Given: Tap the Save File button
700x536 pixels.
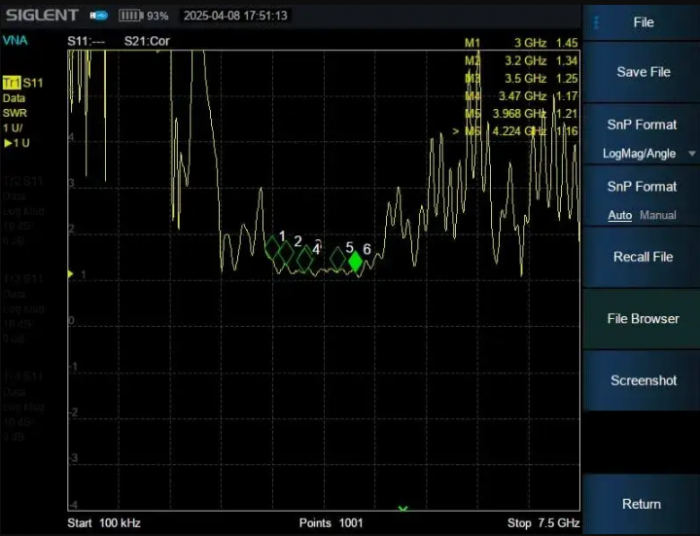Looking at the screenshot, I should coord(641,72).
